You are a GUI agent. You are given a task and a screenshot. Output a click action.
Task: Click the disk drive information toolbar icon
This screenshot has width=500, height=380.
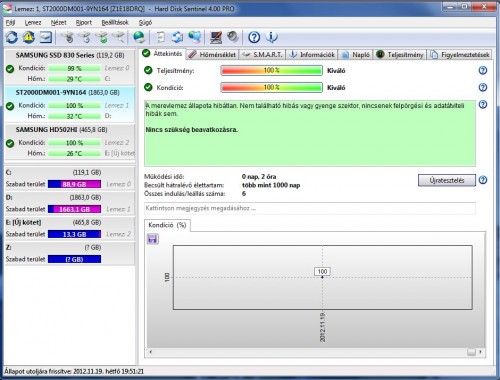[46, 37]
